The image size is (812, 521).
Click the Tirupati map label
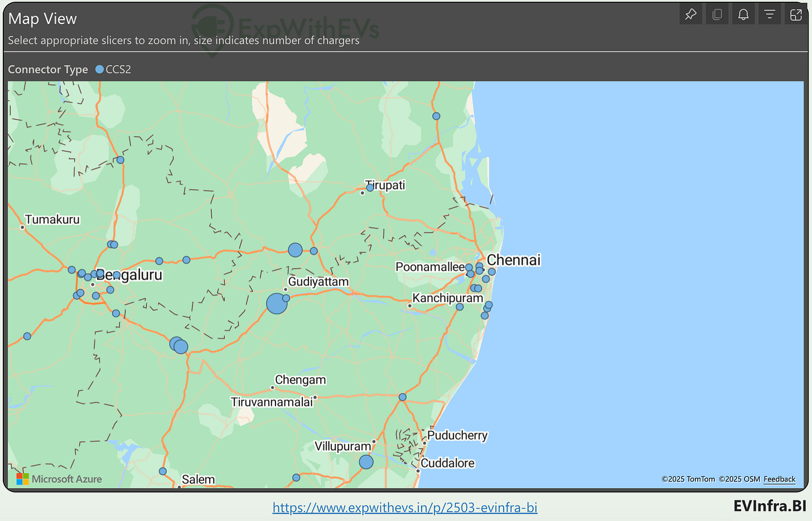(385, 185)
